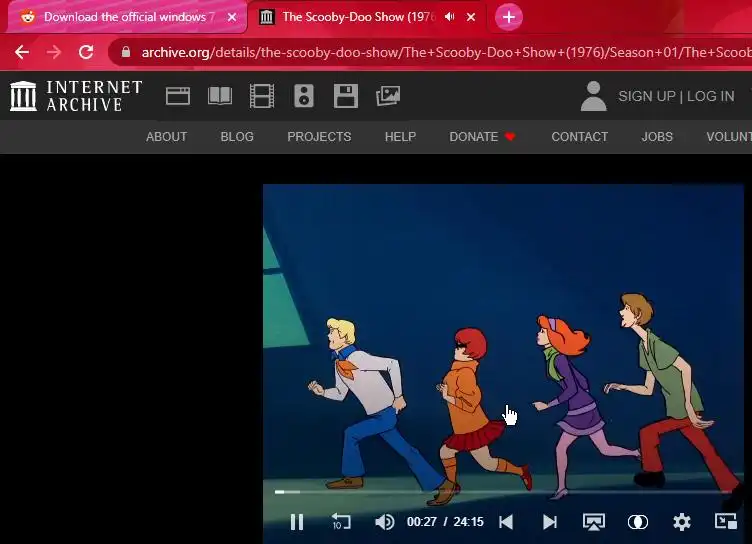Go forward in browser history

coord(54,52)
